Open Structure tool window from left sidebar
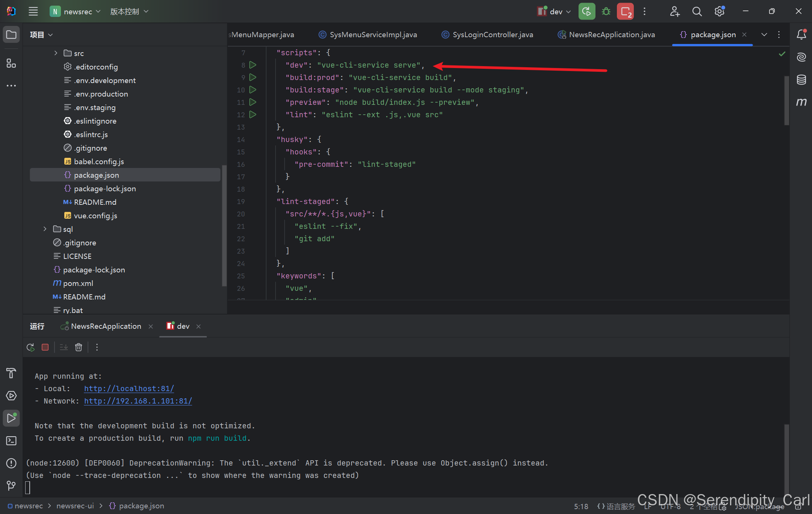 click(x=11, y=63)
